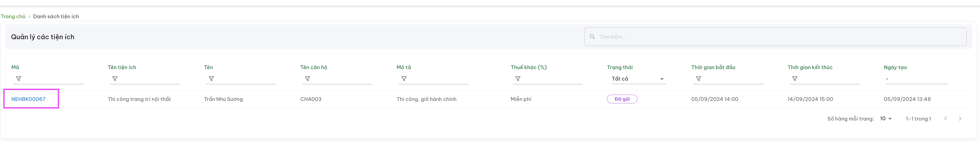980x142 pixels.
Task: Go to the next page arrow
Action: (960, 119)
